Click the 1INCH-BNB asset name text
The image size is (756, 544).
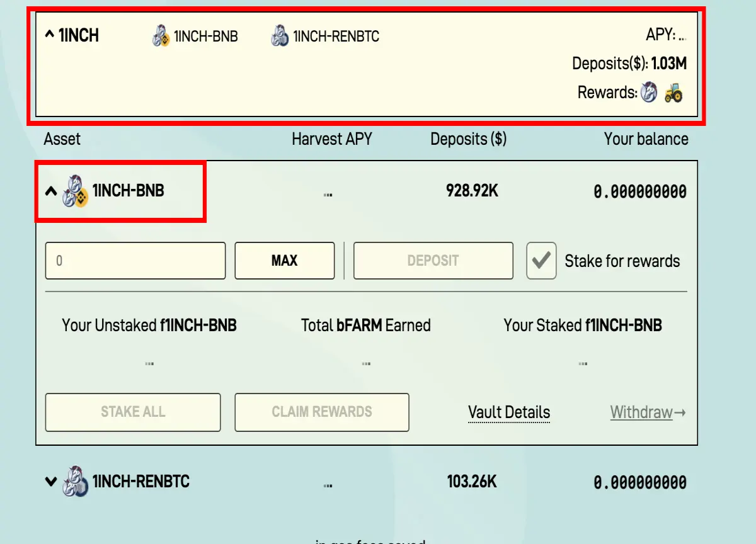pyautogui.click(x=129, y=191)
